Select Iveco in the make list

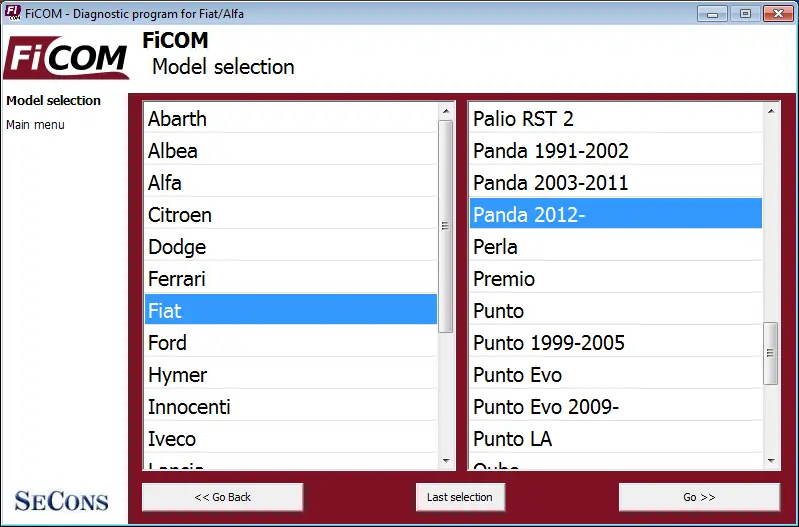291,439
